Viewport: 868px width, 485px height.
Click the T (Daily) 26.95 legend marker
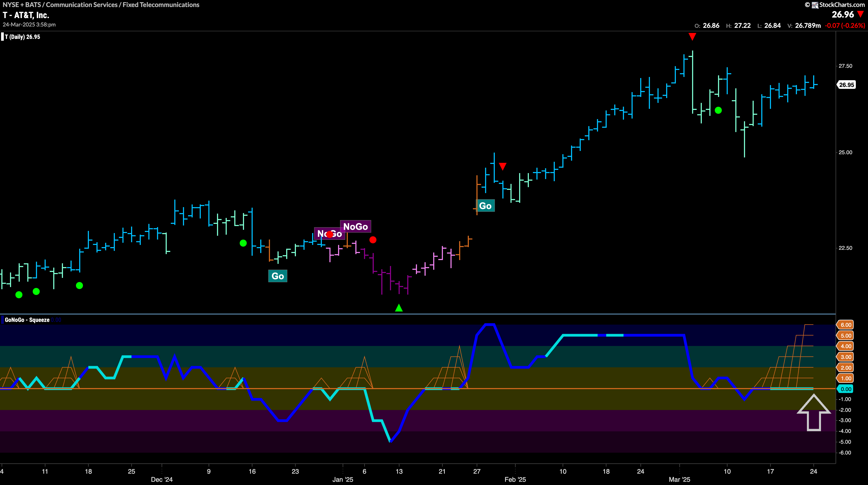tap(21, 37)
